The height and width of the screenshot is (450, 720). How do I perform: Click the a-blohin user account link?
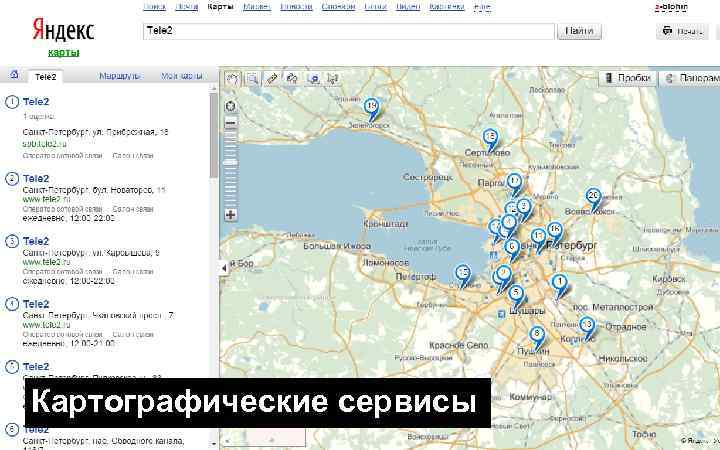click(671, 7)
